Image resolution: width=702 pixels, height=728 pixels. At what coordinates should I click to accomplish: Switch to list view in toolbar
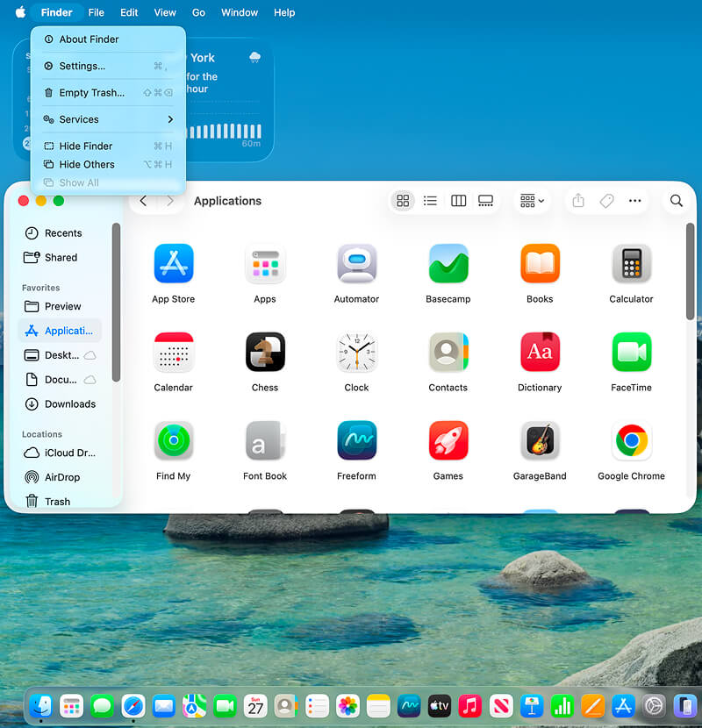point(430,201)
